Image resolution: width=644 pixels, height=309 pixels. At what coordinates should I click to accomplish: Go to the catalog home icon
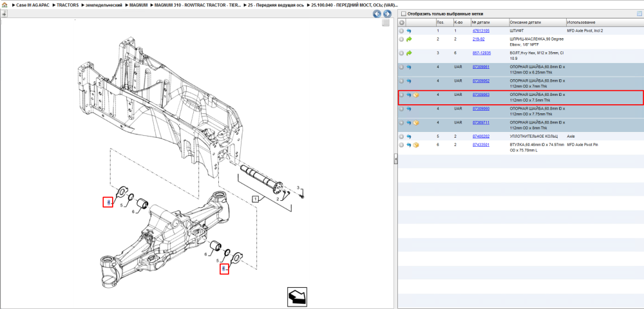point(5,5)
